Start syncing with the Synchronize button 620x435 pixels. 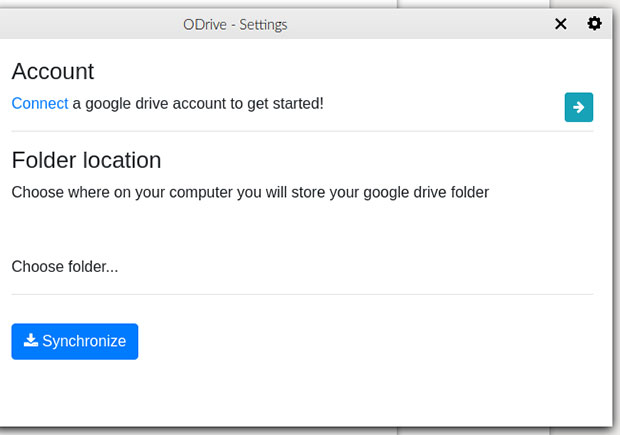pos(75,341)
